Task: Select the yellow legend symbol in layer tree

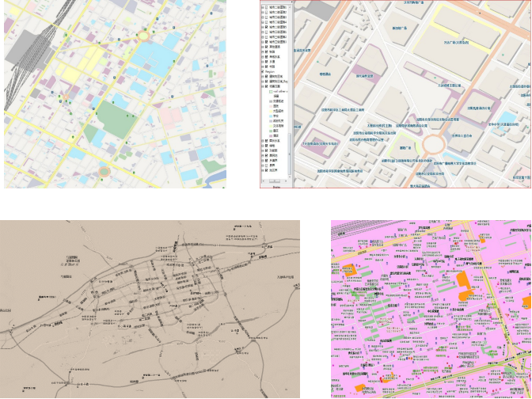Action: (x=271, y=111)
